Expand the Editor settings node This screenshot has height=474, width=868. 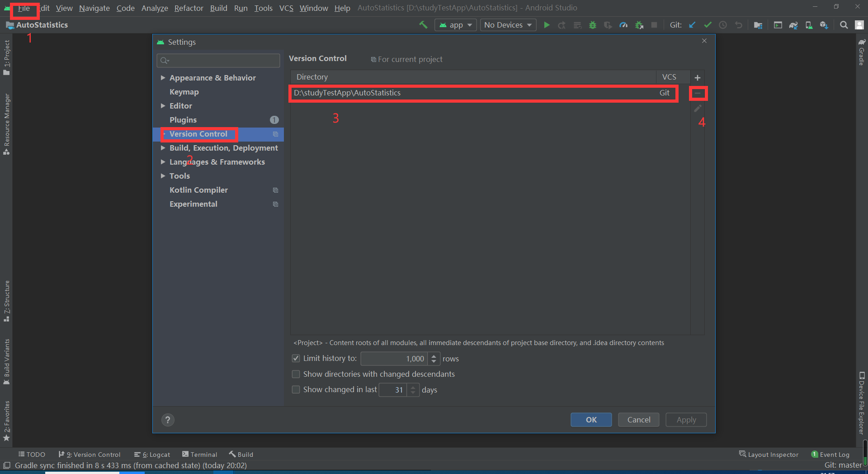click(163, 106)
